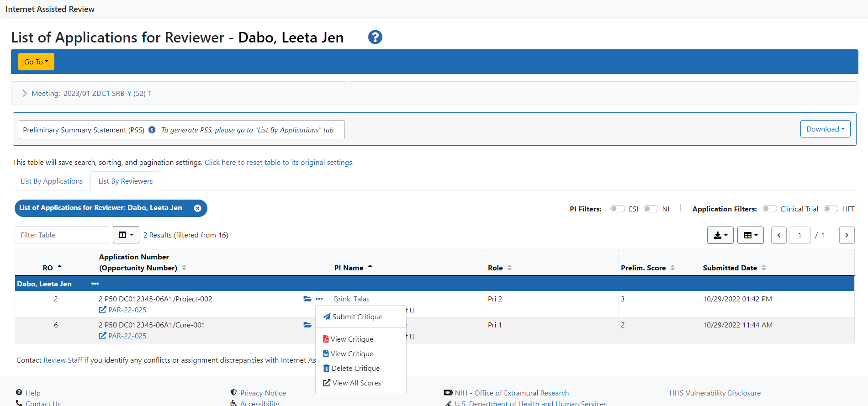Go to next page arrow
This screenshot has width=868, height=406.
pyautogui.click(x=847, y=235)
